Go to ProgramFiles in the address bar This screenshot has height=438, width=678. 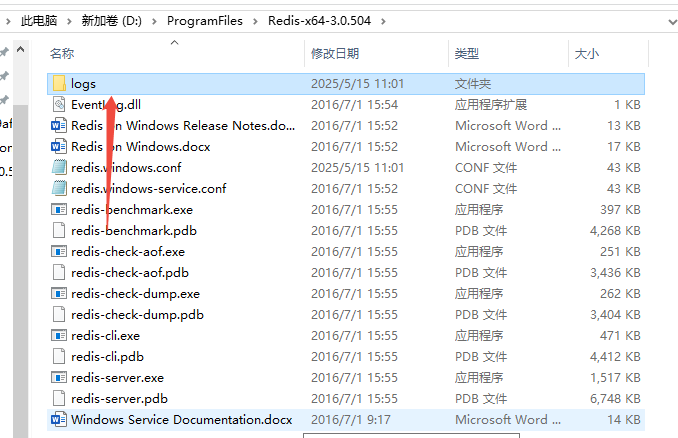205,20
